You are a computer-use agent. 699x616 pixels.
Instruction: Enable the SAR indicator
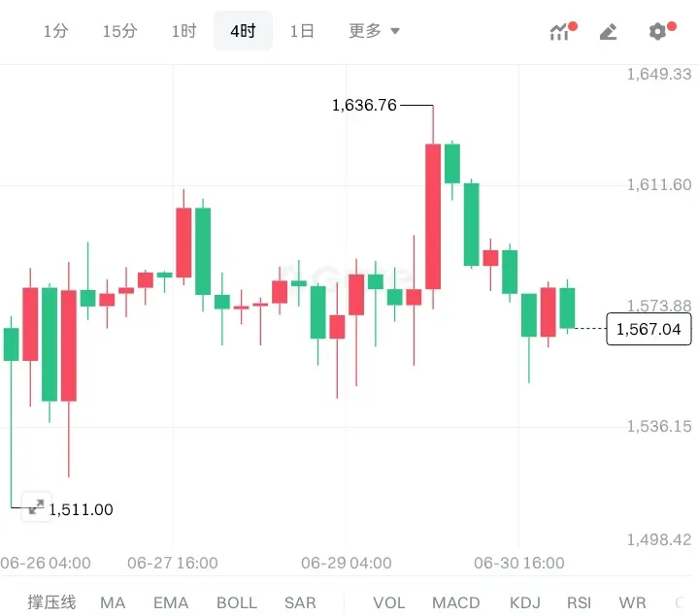[x=300, y=602]
